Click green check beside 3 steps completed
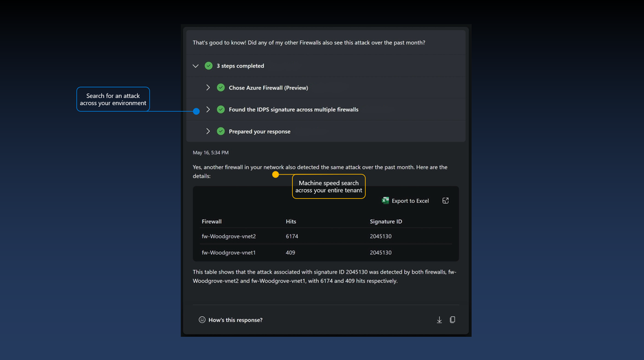This screenshot has width=644, height=360. (x=209, y=66)
